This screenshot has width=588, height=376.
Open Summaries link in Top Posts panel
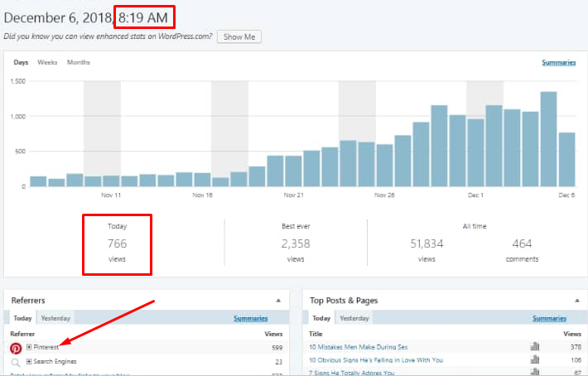(x=548, y=318)
